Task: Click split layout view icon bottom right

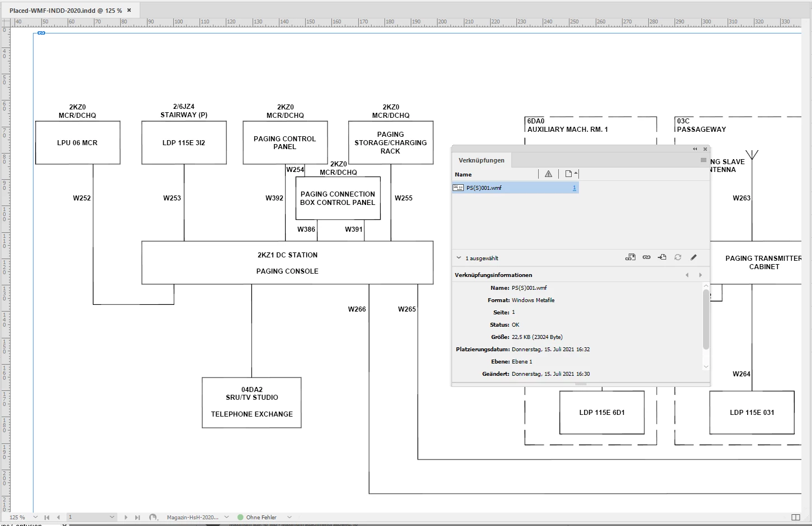Action: [x=796, y=518]
